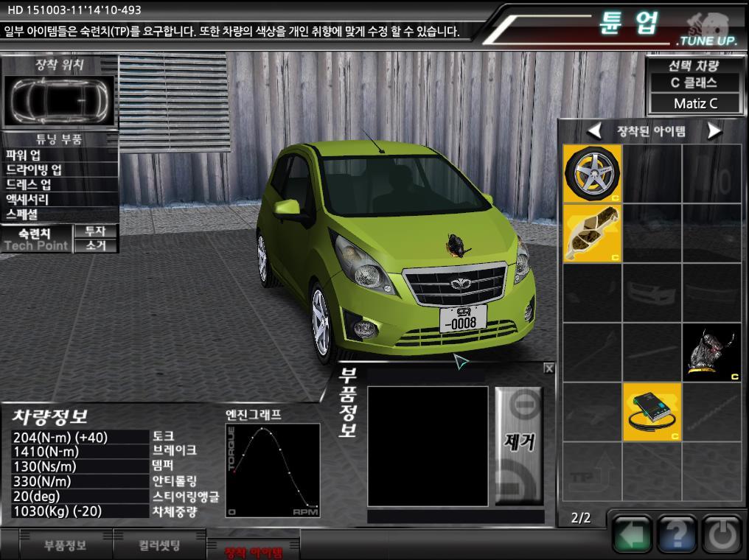Close the 부품정보 panel with X
The width and height of the screenshot is (749, 560).
click(549, 368)
